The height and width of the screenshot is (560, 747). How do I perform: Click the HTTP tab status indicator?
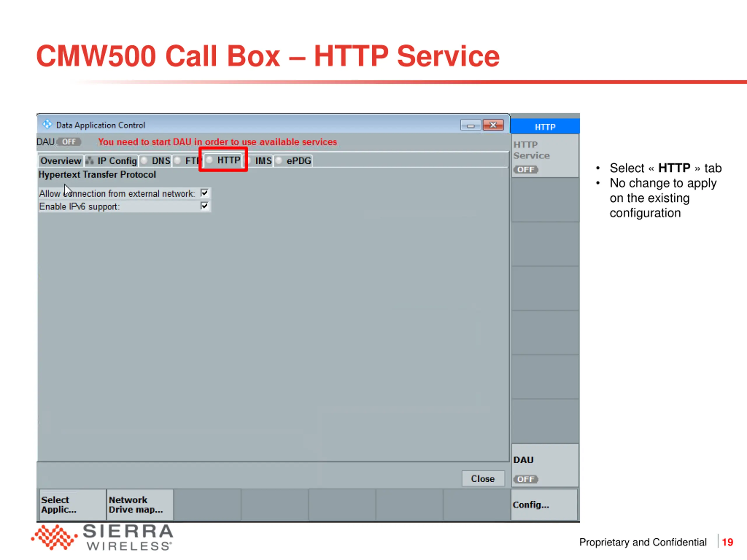210,160
